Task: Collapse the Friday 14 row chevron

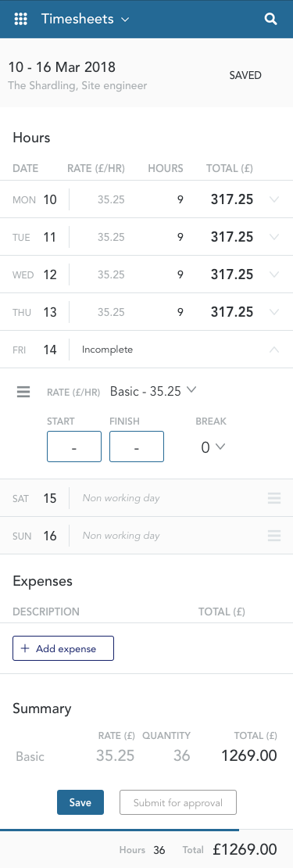Action: 274,350
